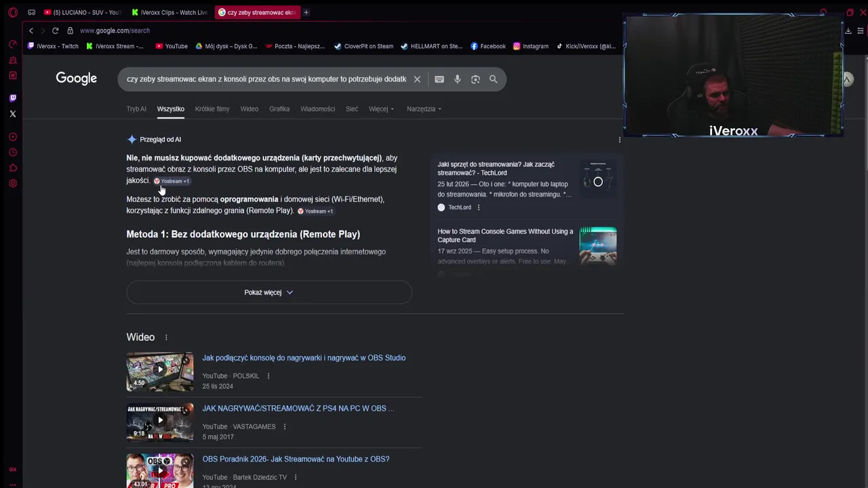This screenshot has width=868, height=488.
Task: Click the capture card article thumbnail
Action: click(598, 245)
